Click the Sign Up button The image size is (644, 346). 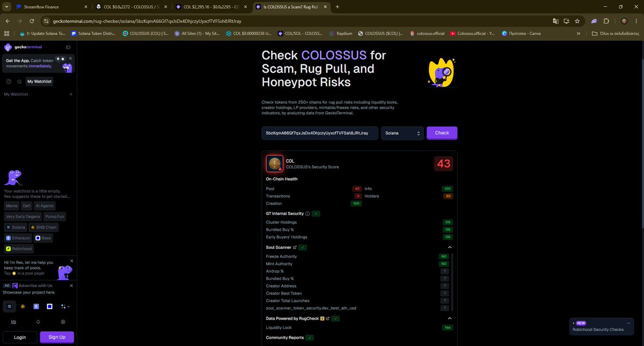pyautogui.click(x=57, y=337)
